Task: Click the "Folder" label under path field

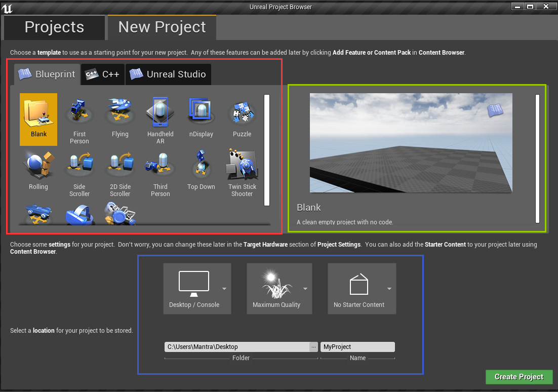Action: point(241,358)
